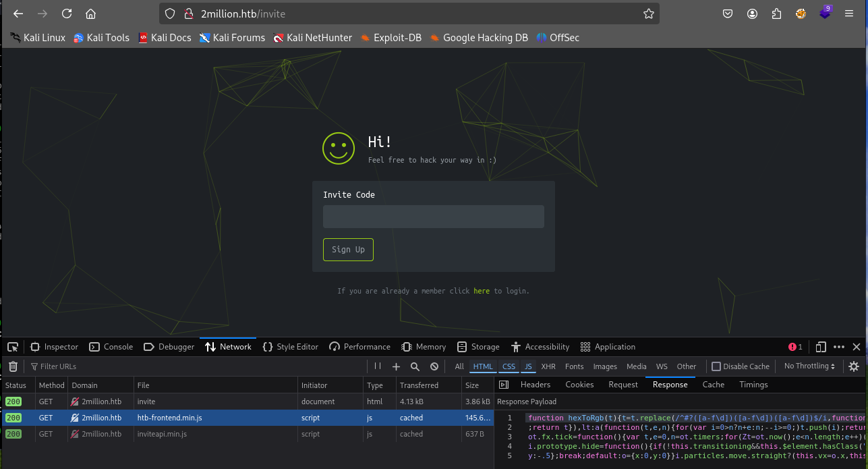The image size is (868, 469).
Task: Close the DevTools panel
Action: click(x=857, y=347)
